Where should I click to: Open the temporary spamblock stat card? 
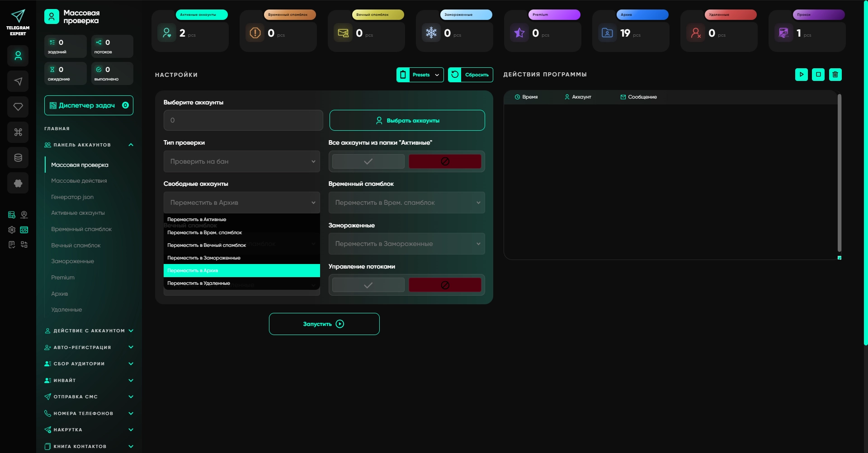pos(278,31)
